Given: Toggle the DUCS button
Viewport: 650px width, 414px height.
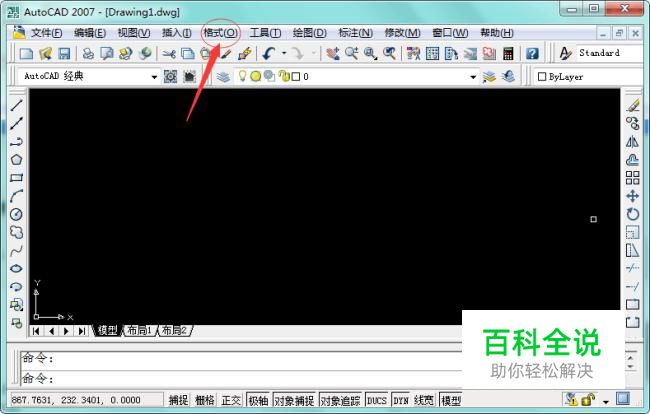Looking at the screenshot, I should point(377,400).
